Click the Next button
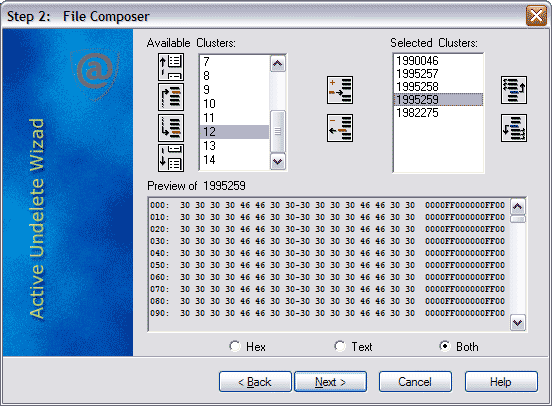 pyautogui.click(x=330, y=381)
